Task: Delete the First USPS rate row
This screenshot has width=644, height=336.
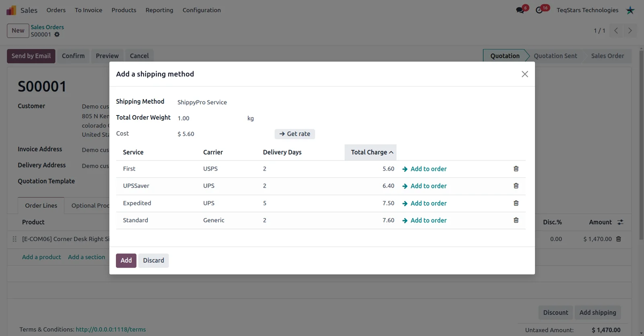Action: 516,169
